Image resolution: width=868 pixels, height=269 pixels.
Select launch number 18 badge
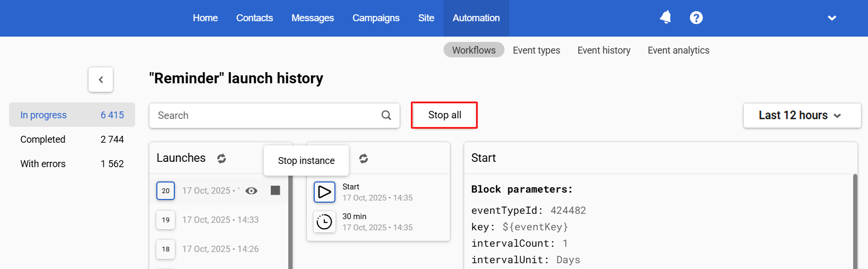(x=166, y=249)
